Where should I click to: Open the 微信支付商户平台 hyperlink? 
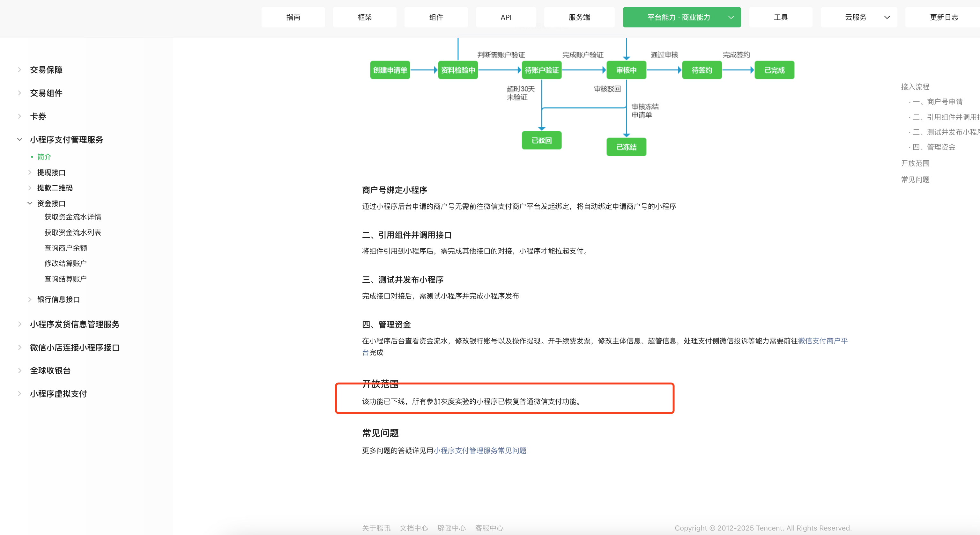(x=822, y=341)
